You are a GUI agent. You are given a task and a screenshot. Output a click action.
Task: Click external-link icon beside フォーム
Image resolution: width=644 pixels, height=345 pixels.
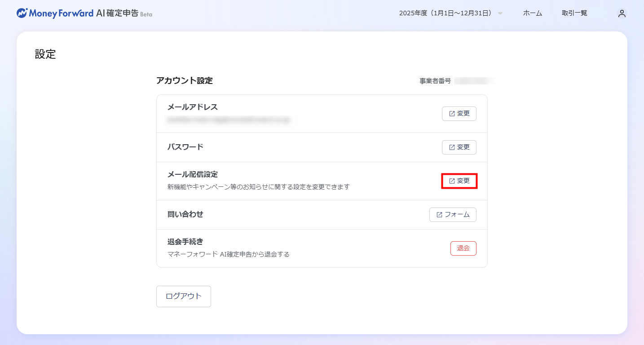click(x=439, y=215)
